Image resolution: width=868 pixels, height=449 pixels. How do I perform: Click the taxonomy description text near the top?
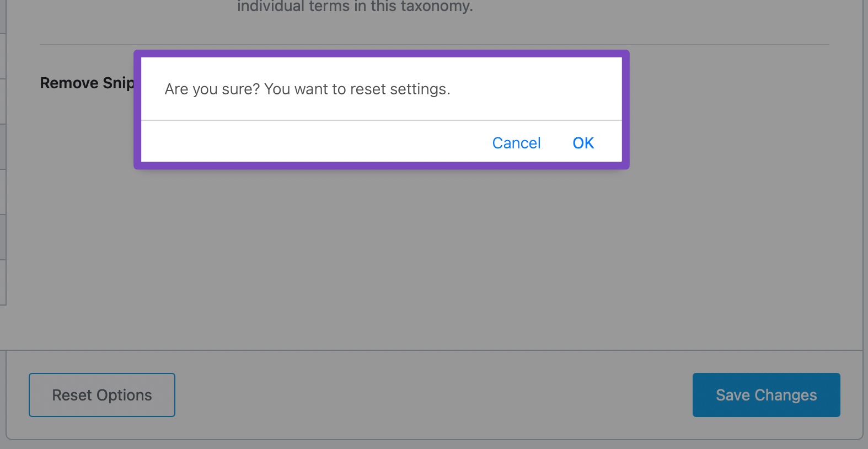355,7
